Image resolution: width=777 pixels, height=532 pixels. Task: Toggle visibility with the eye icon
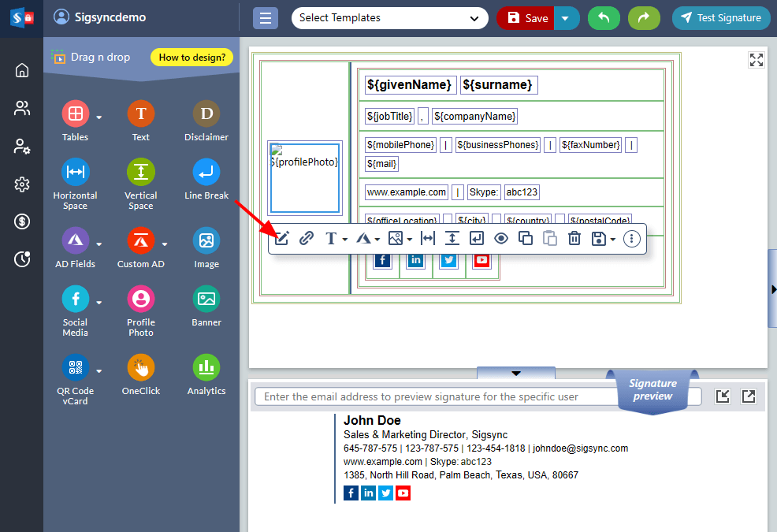pyautogui.click(x=500, y=239)
